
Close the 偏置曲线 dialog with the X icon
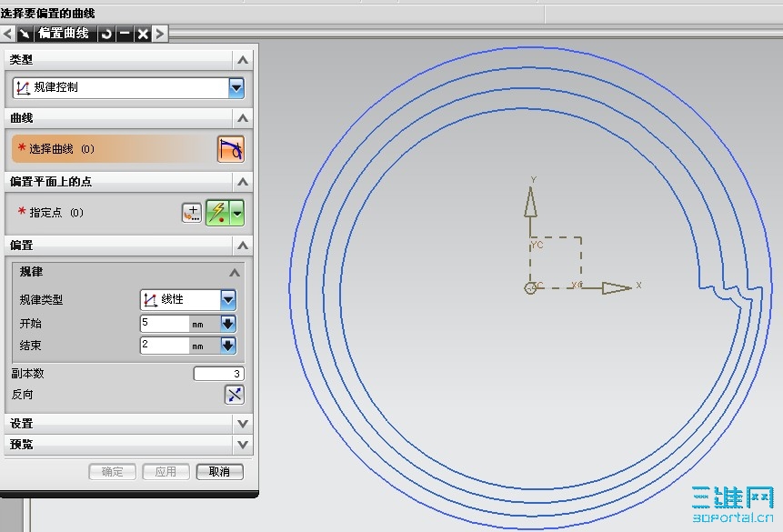pos(143,34)
